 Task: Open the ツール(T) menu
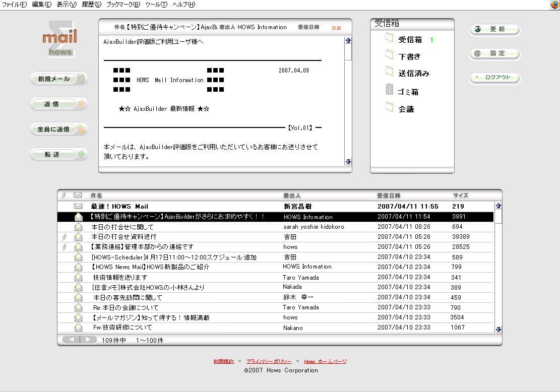[156, 5]
